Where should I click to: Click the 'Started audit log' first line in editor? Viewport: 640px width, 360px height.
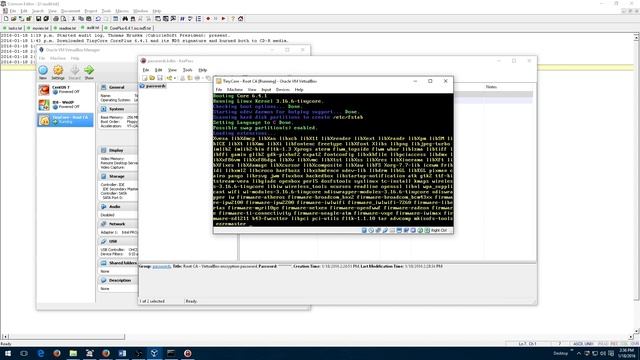[115, 36]
